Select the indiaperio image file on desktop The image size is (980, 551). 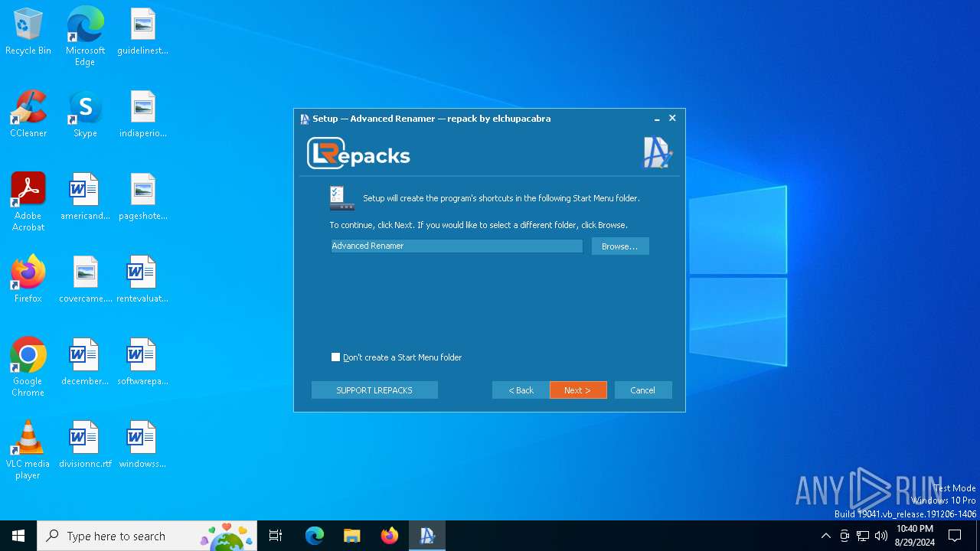pyautogui.click(x=142, y=115)
